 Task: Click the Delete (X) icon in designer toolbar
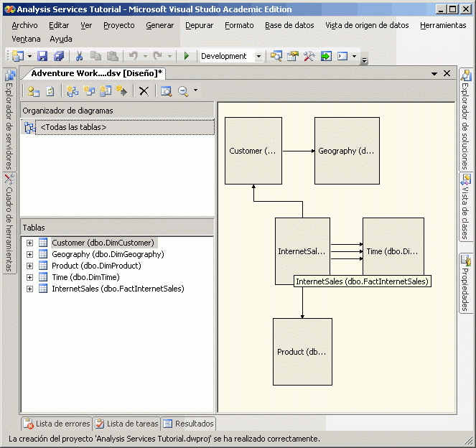(144, 91)
